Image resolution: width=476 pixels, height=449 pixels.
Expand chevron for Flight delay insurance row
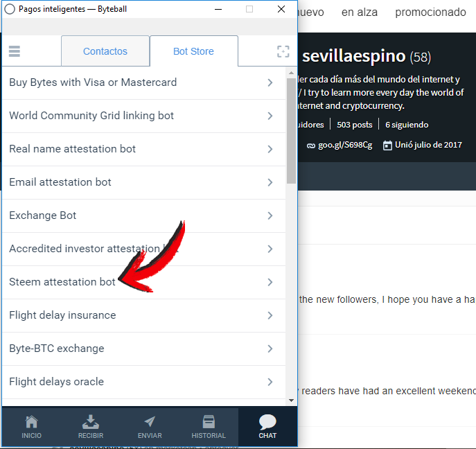click(270, 315)
